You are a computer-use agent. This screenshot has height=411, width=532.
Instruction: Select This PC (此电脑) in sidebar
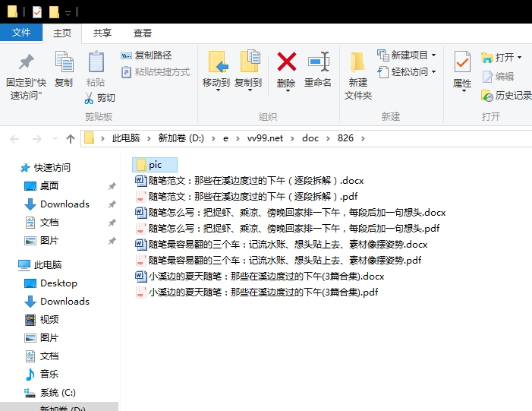[x=39, y=265]
